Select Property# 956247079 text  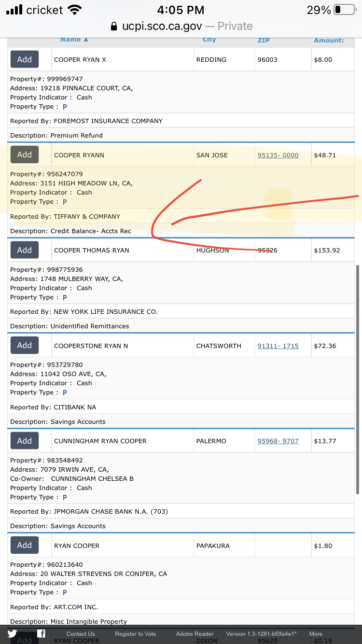point(46,174)
